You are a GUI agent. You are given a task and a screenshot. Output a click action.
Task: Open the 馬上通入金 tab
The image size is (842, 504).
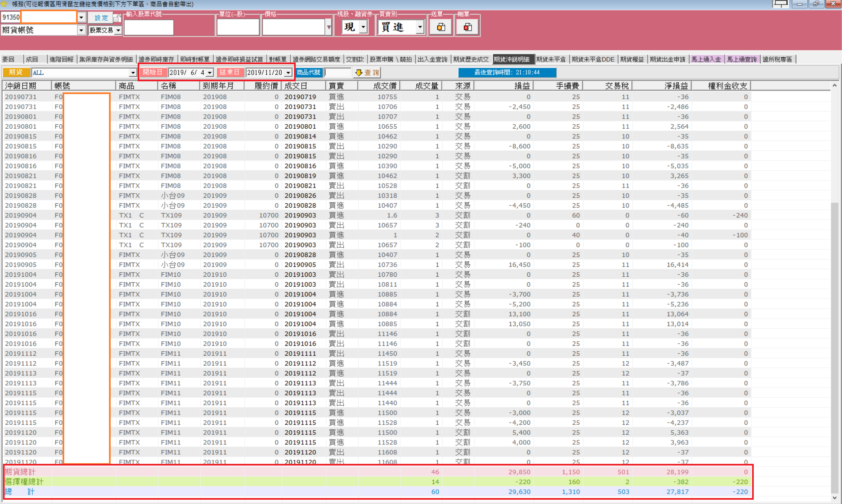[707, 59]
